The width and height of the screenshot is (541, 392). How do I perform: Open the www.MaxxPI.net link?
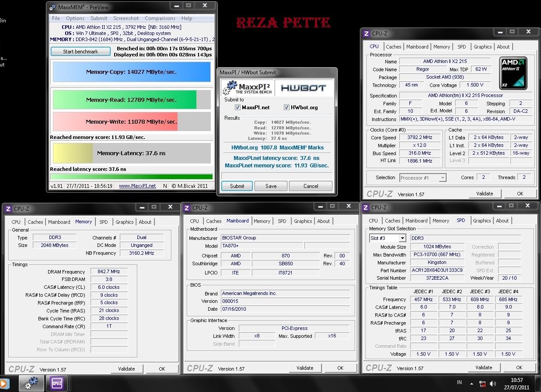click(x=137, y=186)
